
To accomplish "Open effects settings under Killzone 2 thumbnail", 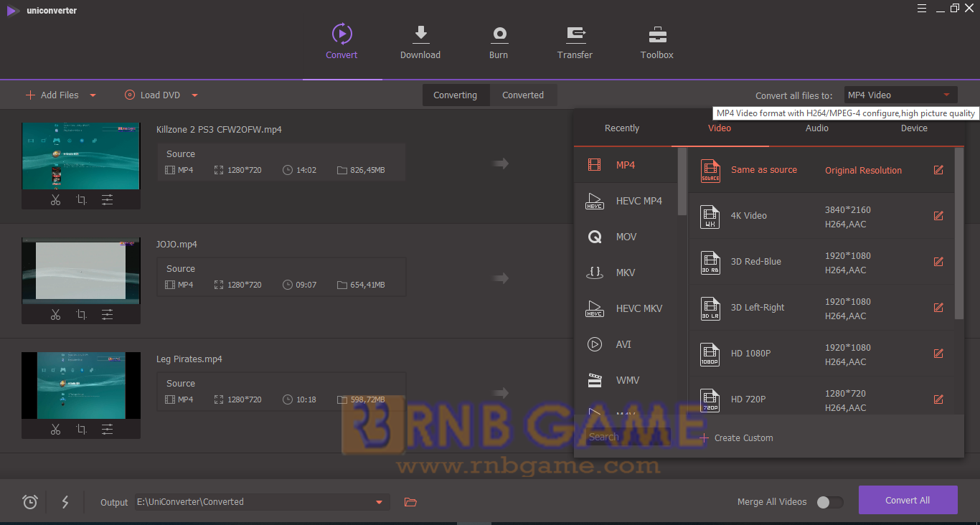I will point(107,200).
